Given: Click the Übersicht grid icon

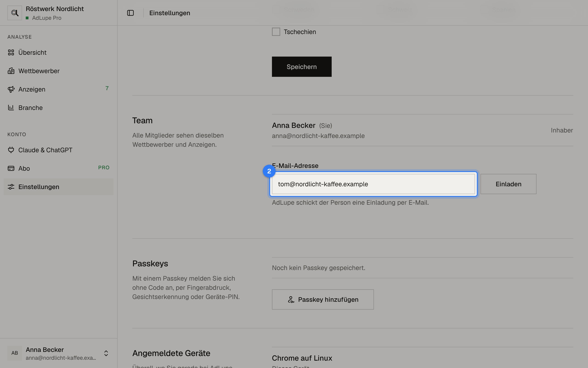Looking at the screenshot, I should [11, 52].
